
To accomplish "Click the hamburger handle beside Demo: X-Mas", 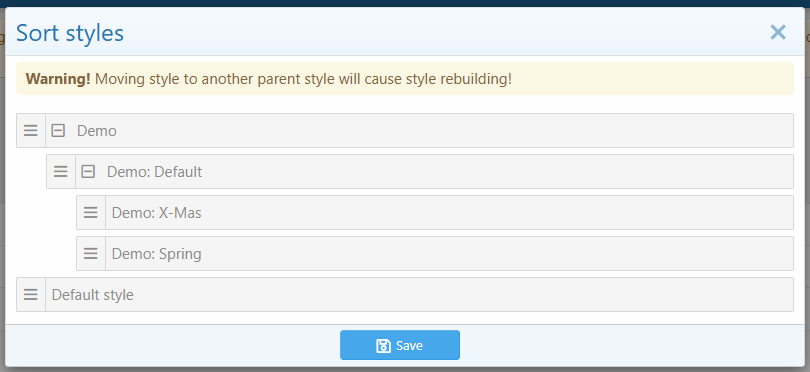I will coord(91,212).
